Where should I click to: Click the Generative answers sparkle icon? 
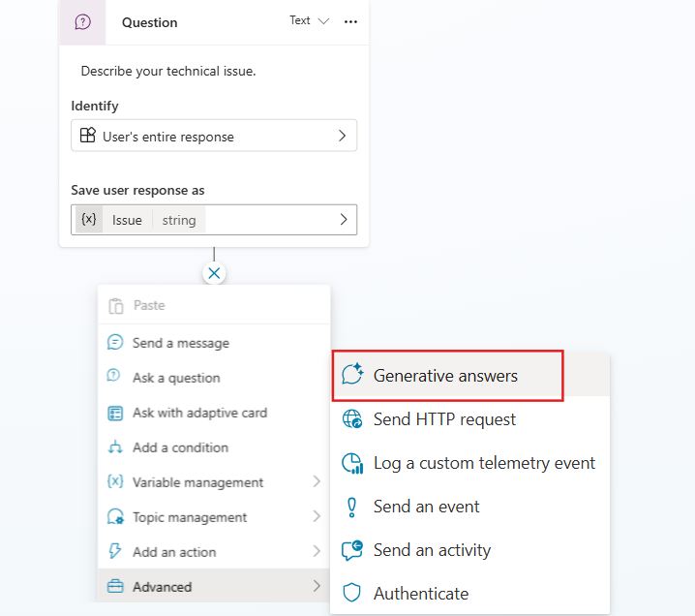pos(352,376)
